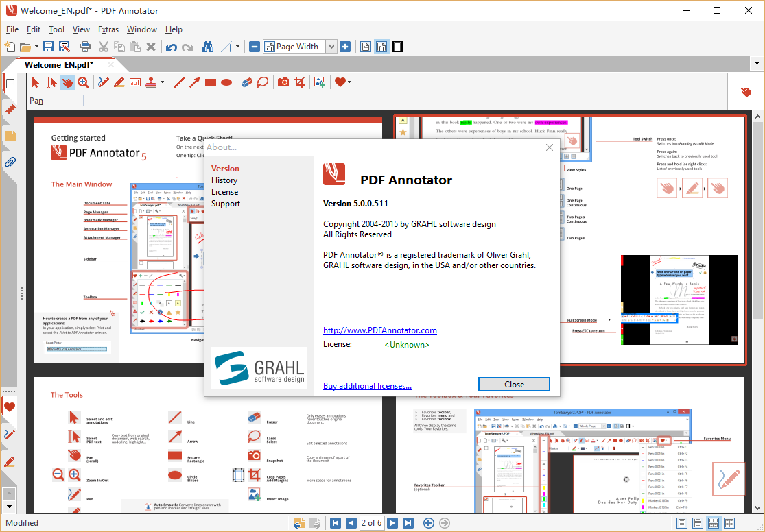Click the Find binoculars icon
The width and height of the screenshot is (765, 532).
[x=208, y=47]
